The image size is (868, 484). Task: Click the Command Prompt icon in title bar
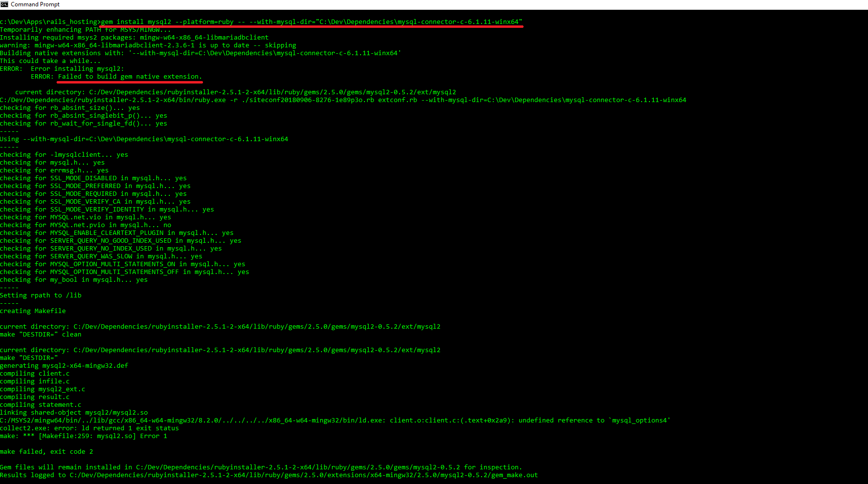[5, 4]
